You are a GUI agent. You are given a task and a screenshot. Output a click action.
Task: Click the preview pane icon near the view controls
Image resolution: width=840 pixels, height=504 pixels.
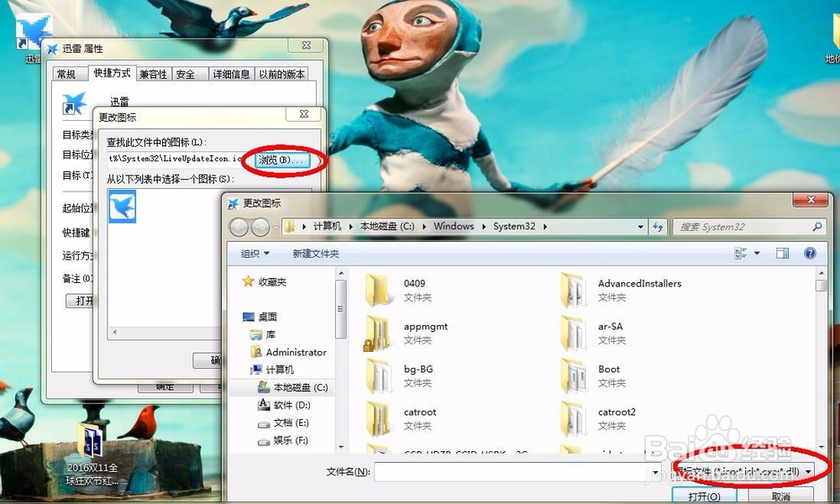(781, 253)
